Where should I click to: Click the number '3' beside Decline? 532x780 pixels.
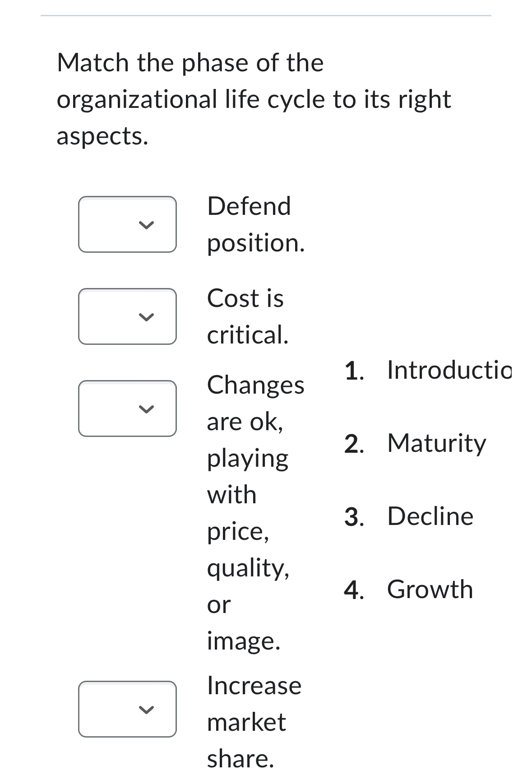[353, 517]
